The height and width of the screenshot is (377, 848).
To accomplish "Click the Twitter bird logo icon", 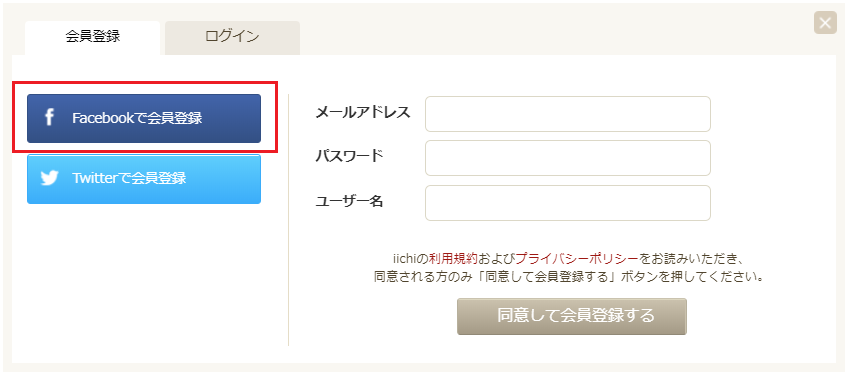I will pos(49,178).
